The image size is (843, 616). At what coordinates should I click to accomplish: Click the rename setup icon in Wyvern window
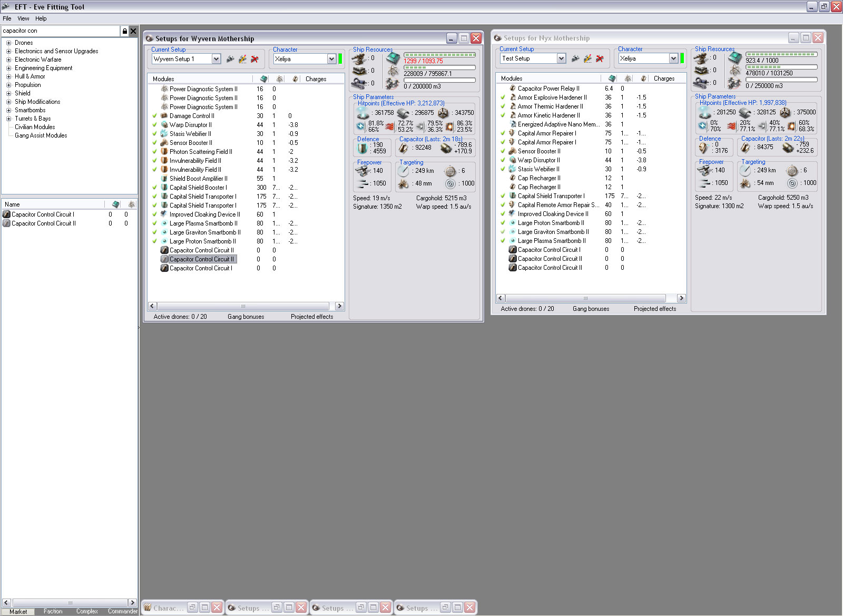[242, 59]
